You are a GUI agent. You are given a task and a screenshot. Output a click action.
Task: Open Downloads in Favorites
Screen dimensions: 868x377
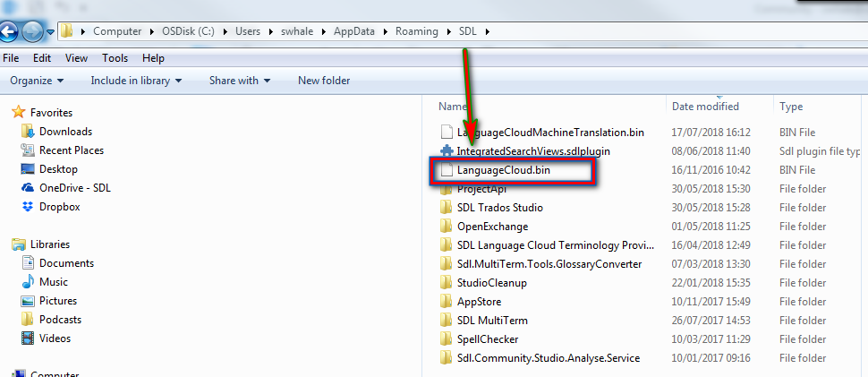click(65, 132)
